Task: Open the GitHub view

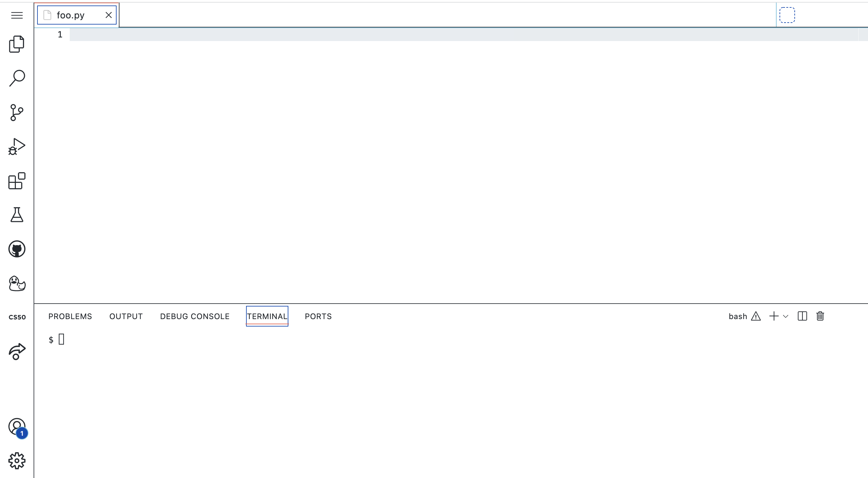Action: pos(16,249)
